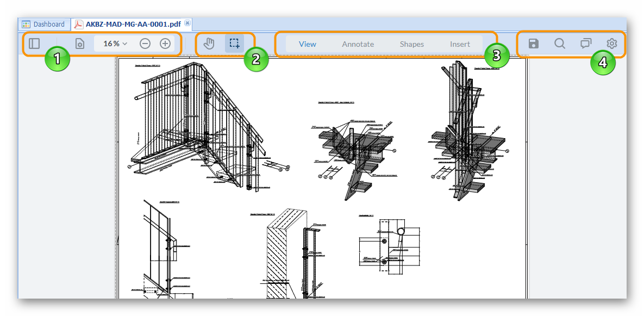Go to the Dashboard tab
This screenshot has height=316, width=644.
(43, 24)
